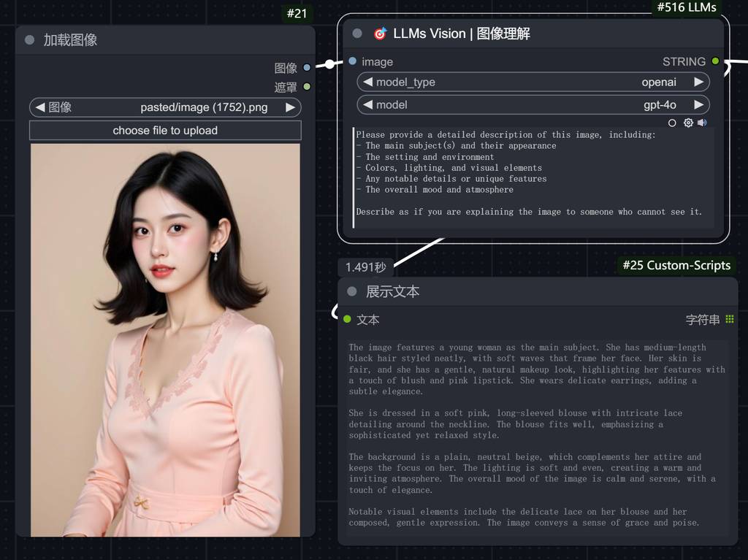Click the speaker icon on LLMs Vision node
This screenshot has height=560, width=748.
[x=703, y=123]
